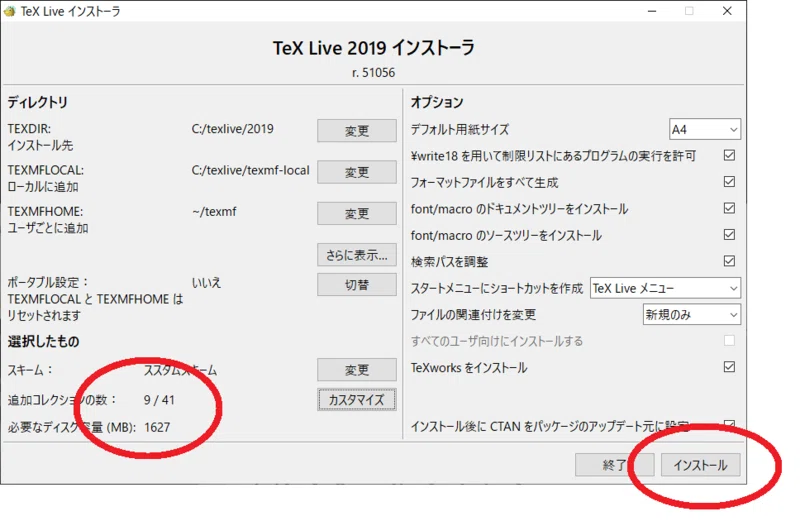Toggle font/macro ドキュメントツリー install checkbox
800x521 pixels.
[x=730, y=208]
